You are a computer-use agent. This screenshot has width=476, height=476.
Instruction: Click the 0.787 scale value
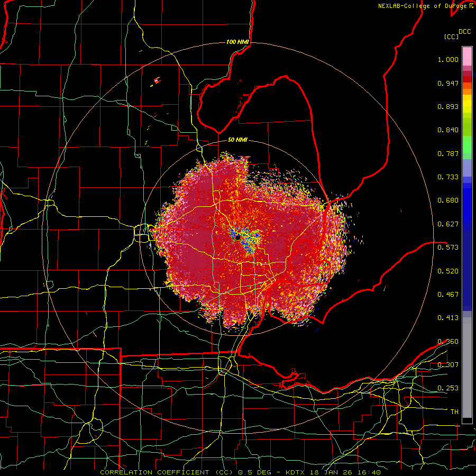(x=448, y=153)
